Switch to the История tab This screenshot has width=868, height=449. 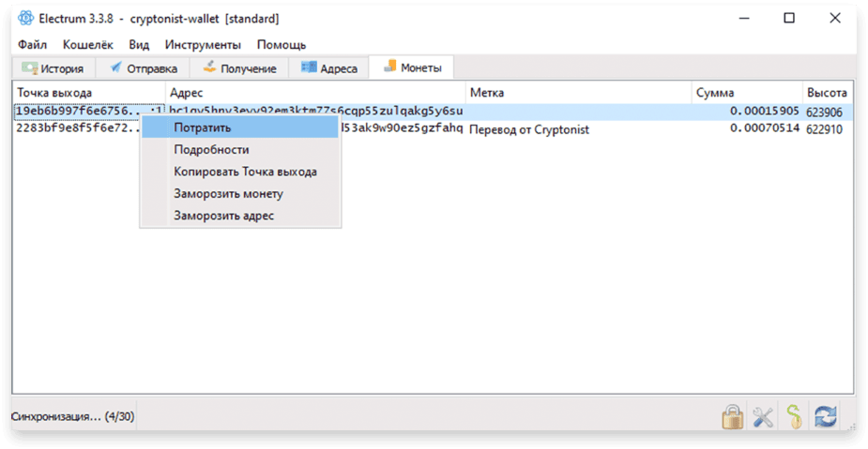coord(53,68)
